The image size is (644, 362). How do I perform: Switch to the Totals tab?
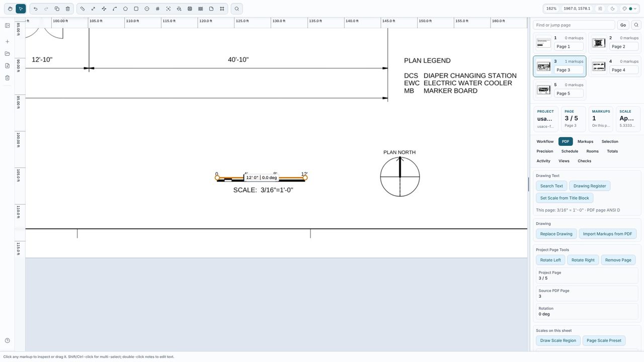612,151
